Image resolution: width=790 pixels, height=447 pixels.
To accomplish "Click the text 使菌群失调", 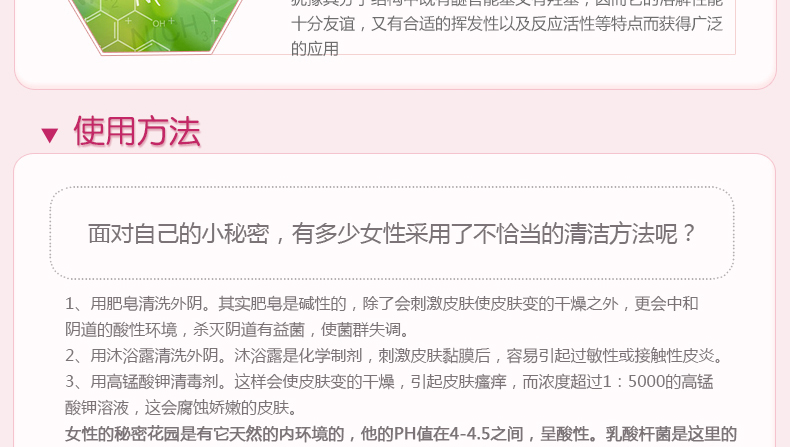I will click(x=361, y=330).
